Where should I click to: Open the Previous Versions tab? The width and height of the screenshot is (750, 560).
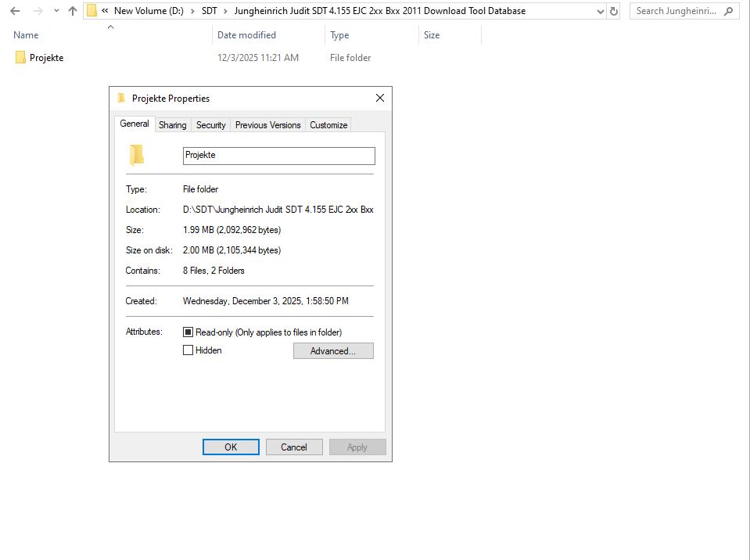coord(267,125)
